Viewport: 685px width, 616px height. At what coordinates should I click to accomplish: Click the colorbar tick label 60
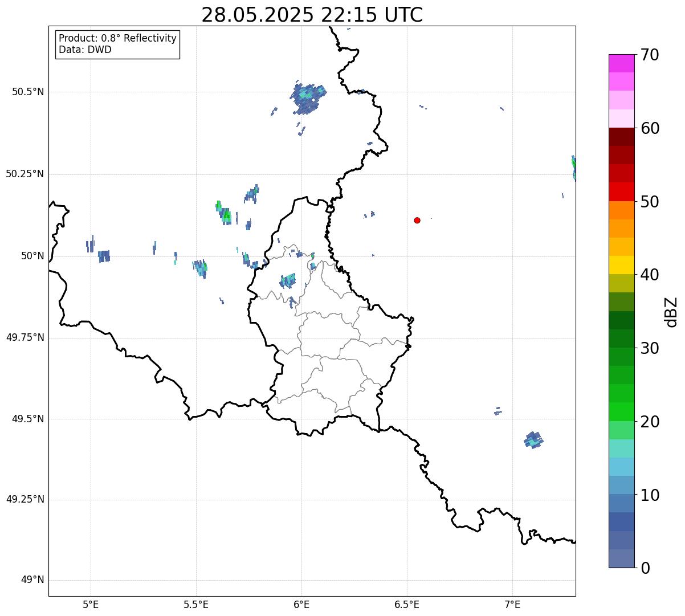[650, 128]
